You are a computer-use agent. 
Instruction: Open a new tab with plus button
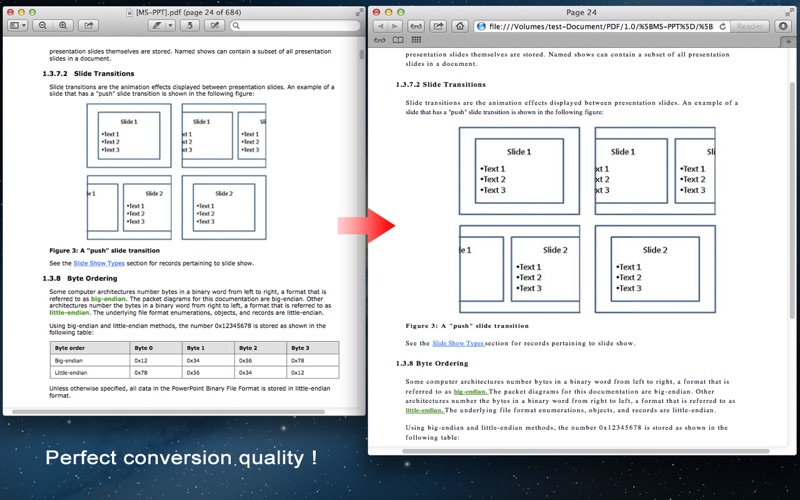tap(788, 42)
